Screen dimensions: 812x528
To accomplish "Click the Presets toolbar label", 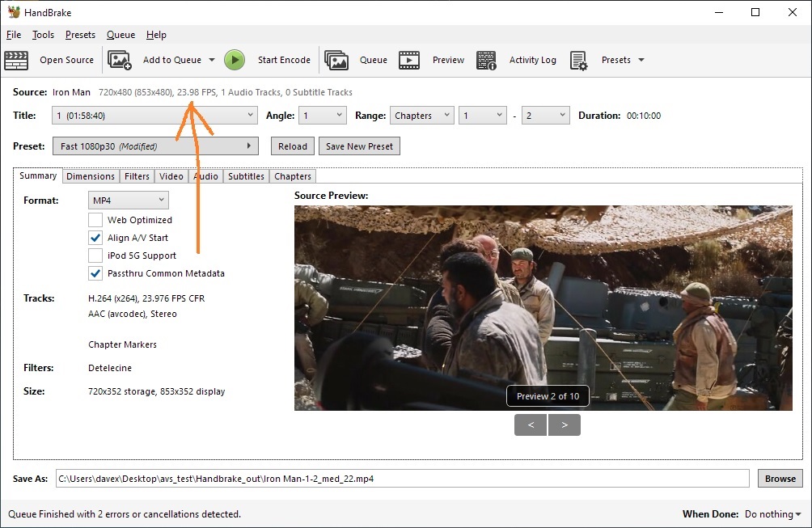I will click(616, 60).
